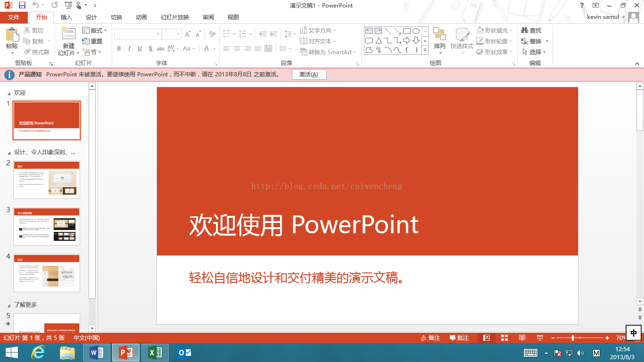Click the align center paragraph icon
Screen dimensions: 644x362
[x=237, y=49]
